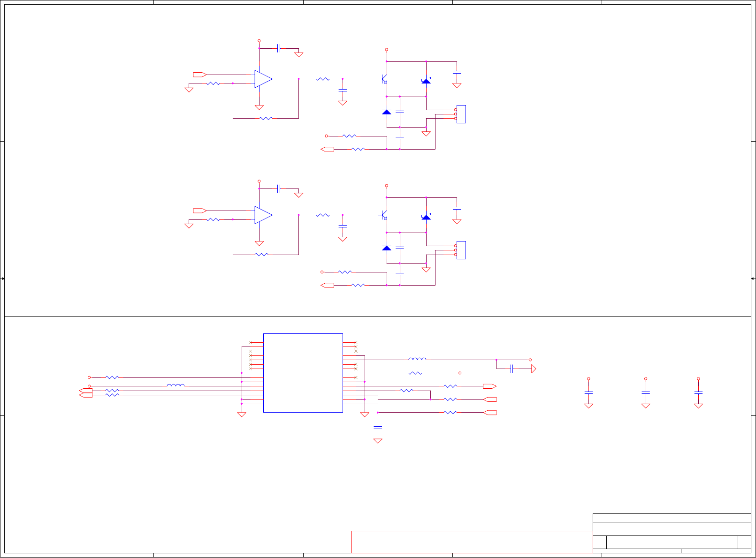Select the grounded input resistor of the middle op-amp

pyautogui.click(x=213, y=219)
